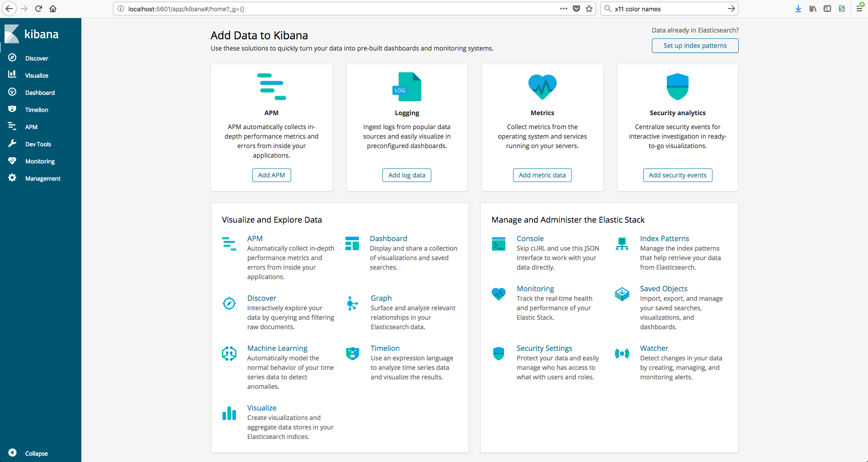Open the Visualize link in Explore Data
Image resolution: width=868 pixels, height=462 pixels.
click(x=262, y=408)
